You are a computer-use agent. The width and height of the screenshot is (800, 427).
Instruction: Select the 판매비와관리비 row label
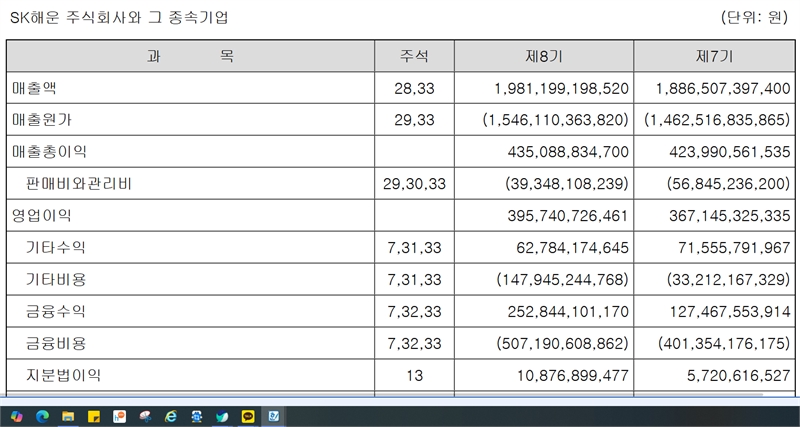tap(79, 184)
